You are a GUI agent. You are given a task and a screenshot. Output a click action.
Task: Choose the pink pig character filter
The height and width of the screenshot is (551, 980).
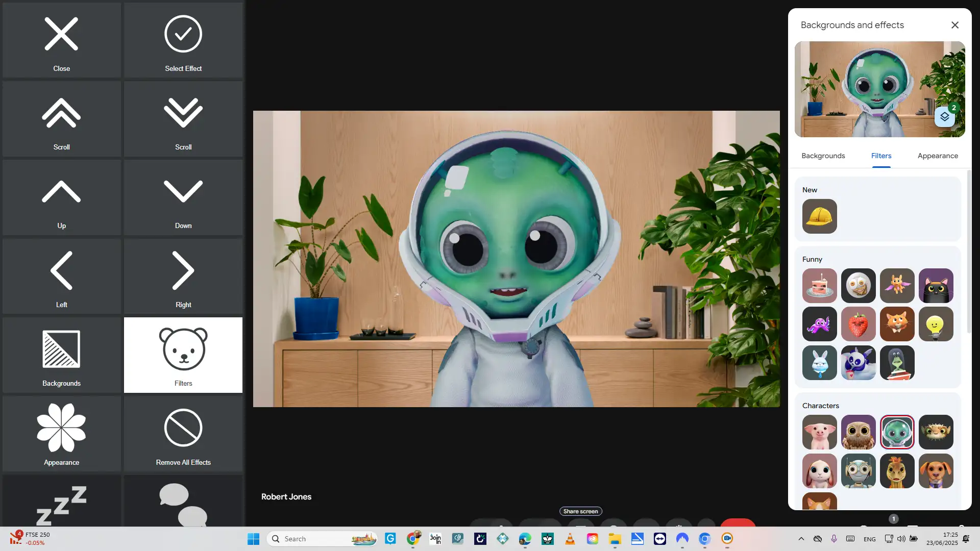(819, 432)
